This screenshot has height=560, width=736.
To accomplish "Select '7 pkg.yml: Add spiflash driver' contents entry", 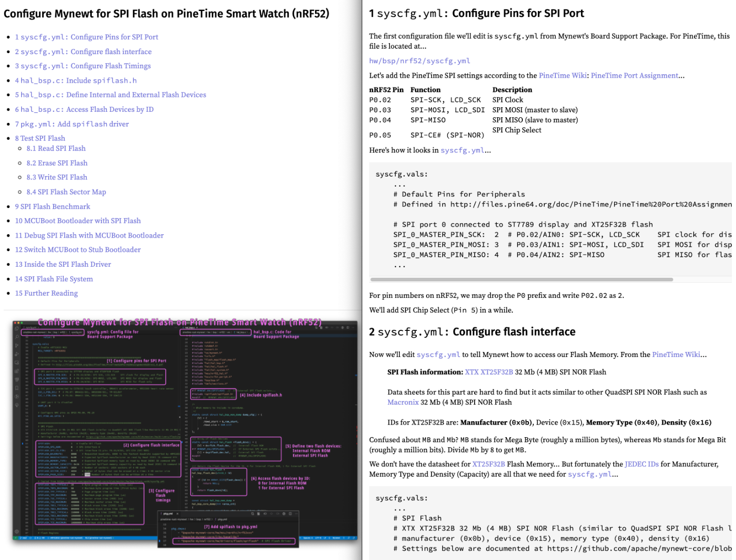I will [72, 124].
